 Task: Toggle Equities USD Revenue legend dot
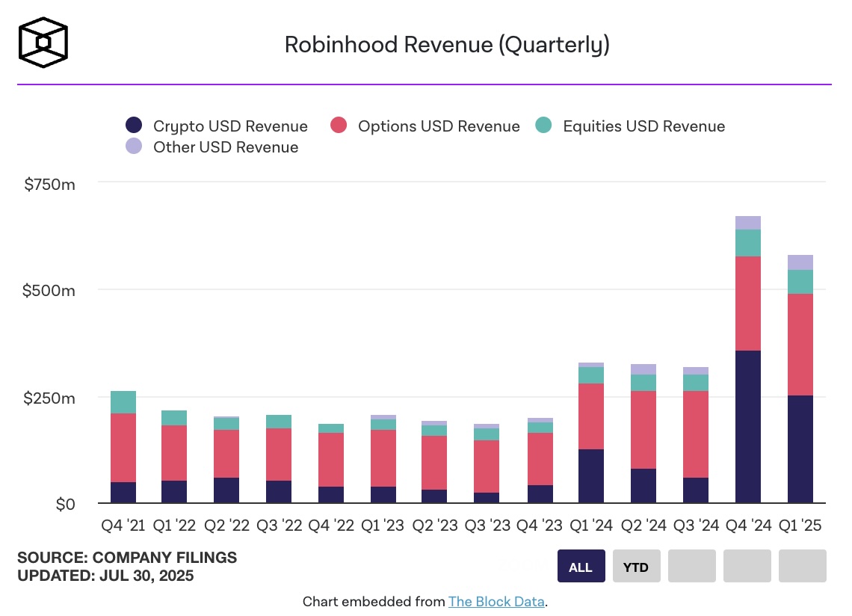pyautogui.click(x=543, y=125)
